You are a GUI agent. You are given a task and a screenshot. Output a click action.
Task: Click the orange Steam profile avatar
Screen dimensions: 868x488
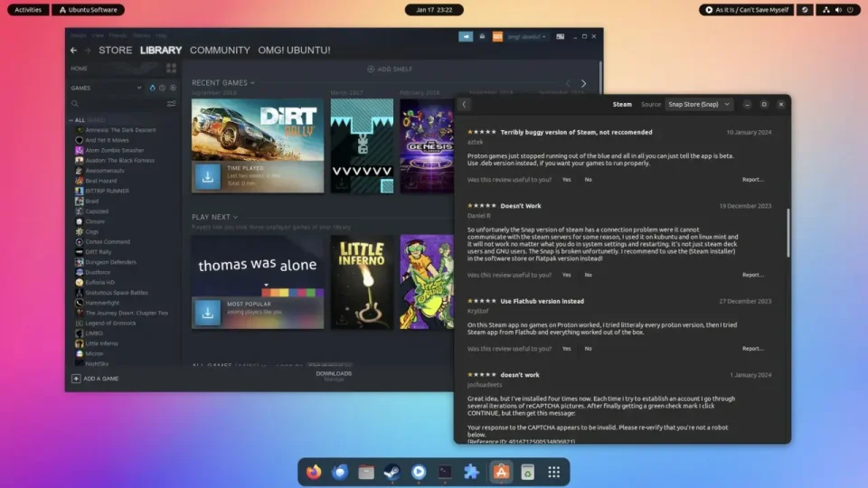[x=497, y=36]
